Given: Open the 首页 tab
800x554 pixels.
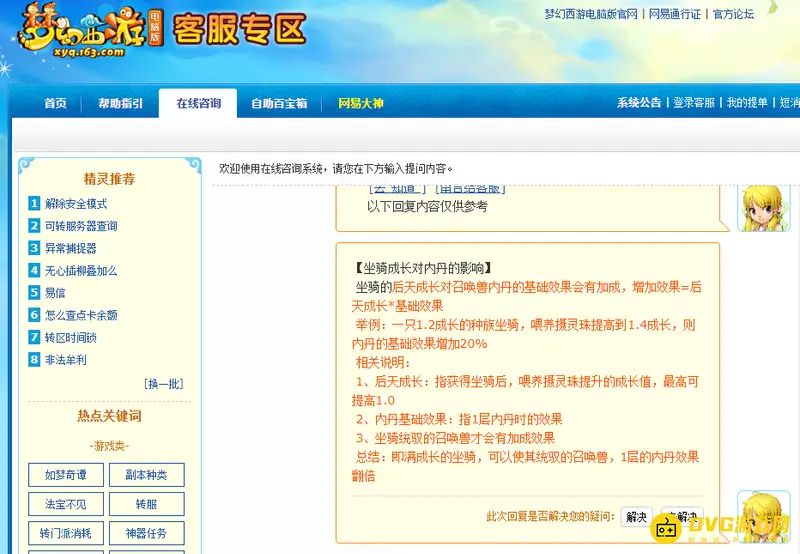Looking at the screenshot, I should pyautogui.click(x=55, y=103).
